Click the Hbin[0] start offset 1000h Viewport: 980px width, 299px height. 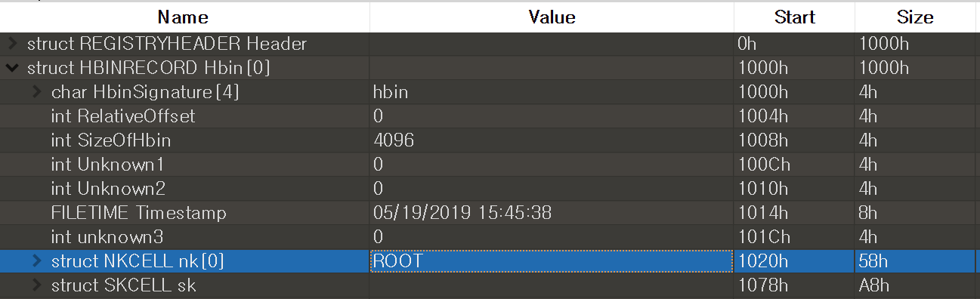pyautogui.click(x=762, y=68)
